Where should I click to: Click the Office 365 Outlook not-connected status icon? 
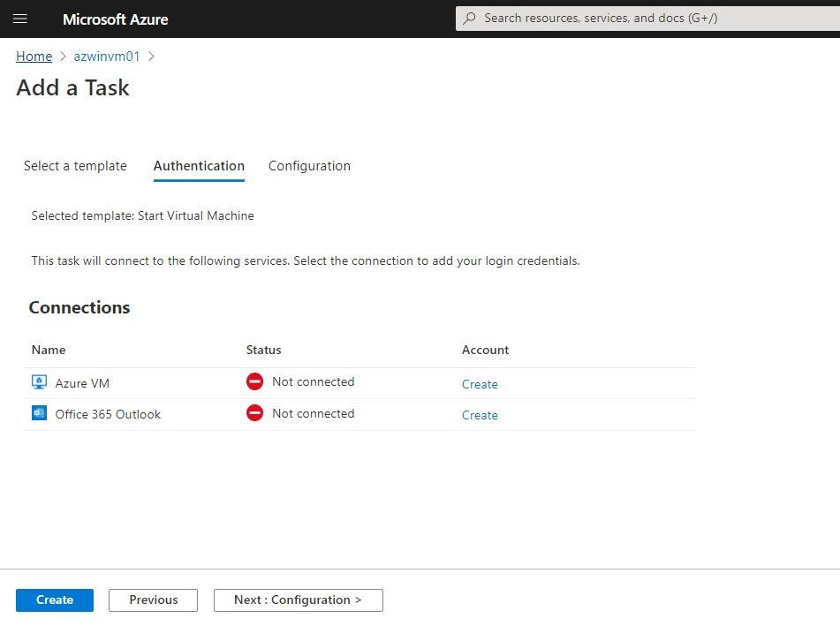tap(254, 413)
